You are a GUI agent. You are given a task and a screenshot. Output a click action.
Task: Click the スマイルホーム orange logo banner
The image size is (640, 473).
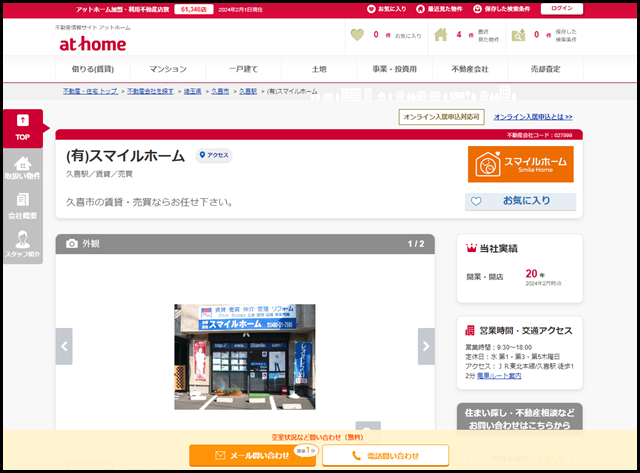click(x=520, y=164)
